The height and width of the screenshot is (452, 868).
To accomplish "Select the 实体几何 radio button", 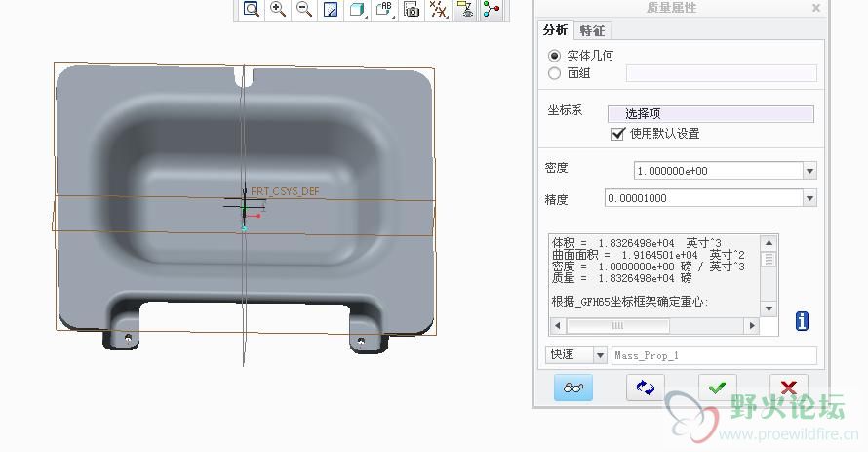I will 554,56.
